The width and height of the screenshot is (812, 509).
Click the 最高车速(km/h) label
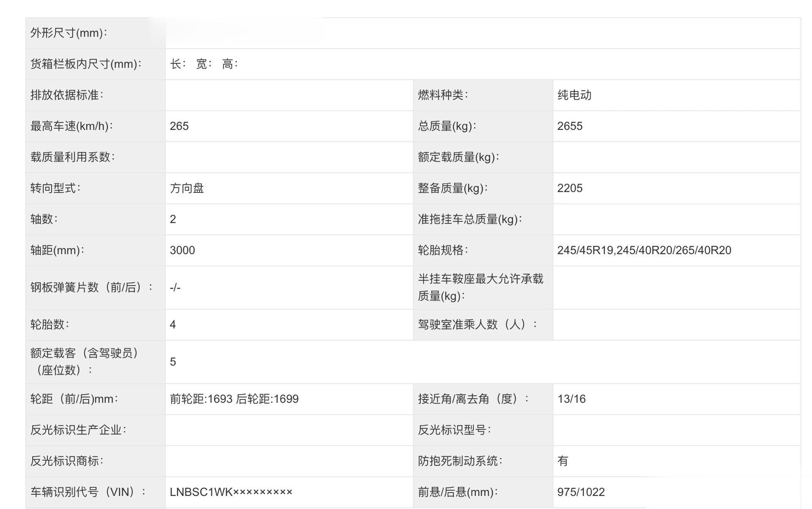(x=71, y=126)
